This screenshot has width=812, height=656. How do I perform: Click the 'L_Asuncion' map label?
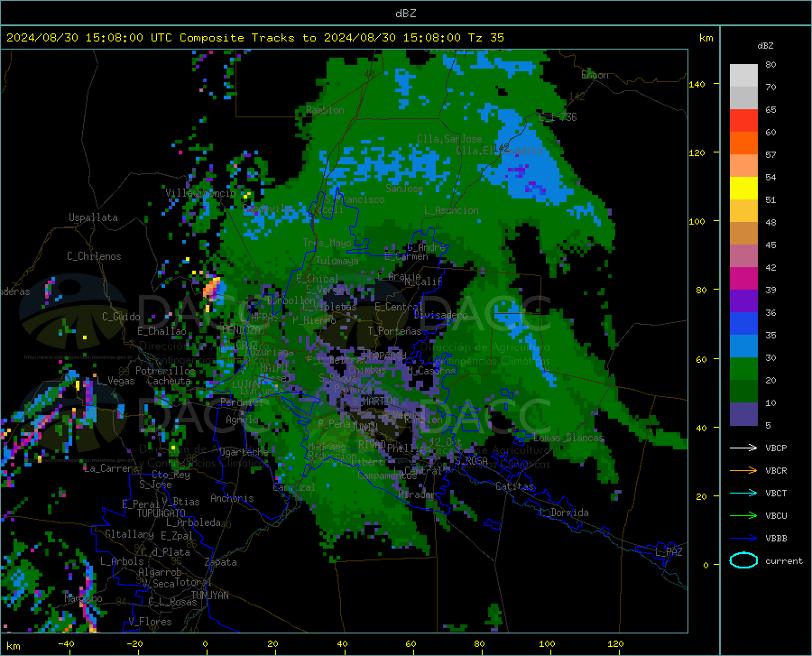(451, 210)
